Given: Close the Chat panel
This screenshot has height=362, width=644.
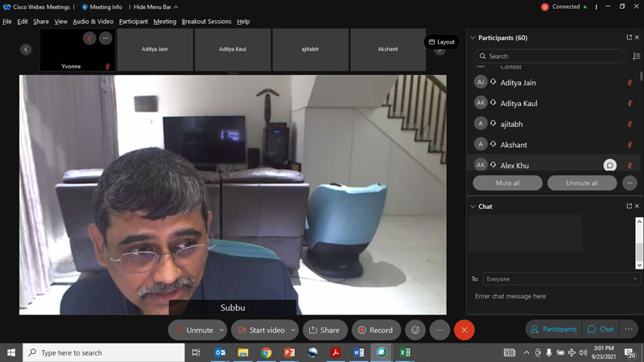Looking at the screenshot, I should [637, 206].
